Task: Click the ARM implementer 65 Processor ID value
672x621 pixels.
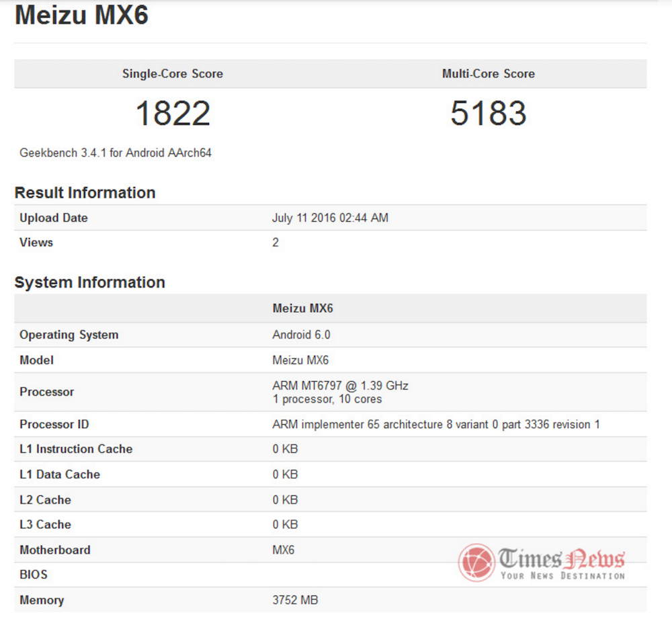Action: (435, 424)
